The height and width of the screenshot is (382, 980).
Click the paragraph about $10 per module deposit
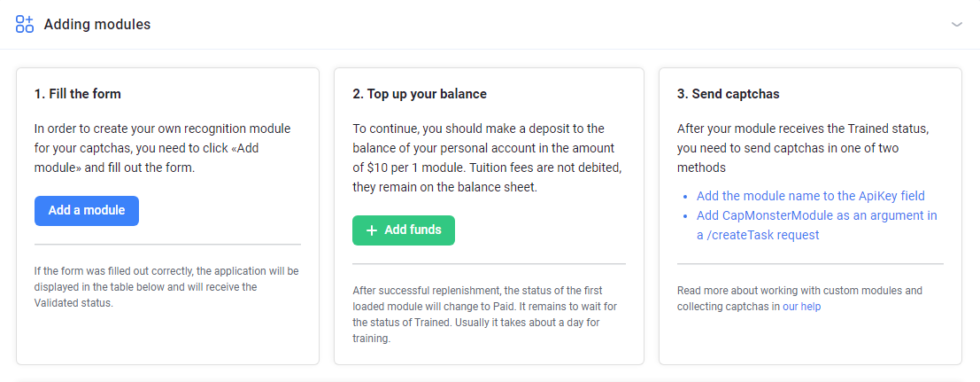click(488, 158)
